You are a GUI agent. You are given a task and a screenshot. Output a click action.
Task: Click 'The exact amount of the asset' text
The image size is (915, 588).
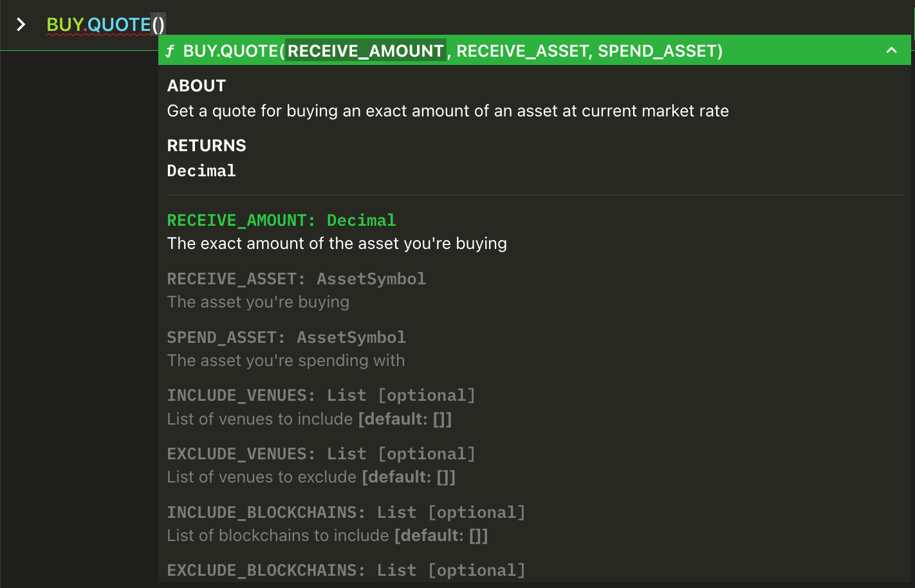coord(337,243)
